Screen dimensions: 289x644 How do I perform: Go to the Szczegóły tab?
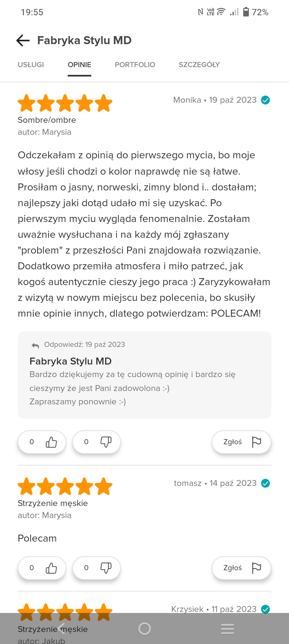199,65
